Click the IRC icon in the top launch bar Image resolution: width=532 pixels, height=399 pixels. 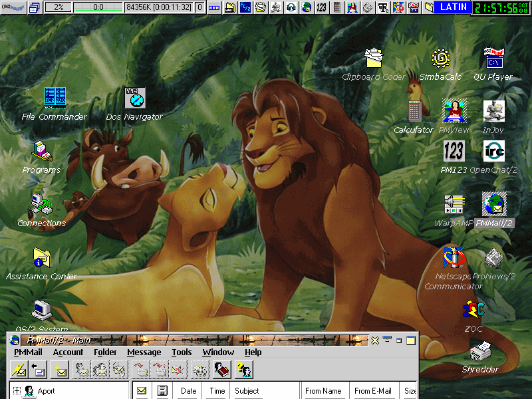coord(291,7)
